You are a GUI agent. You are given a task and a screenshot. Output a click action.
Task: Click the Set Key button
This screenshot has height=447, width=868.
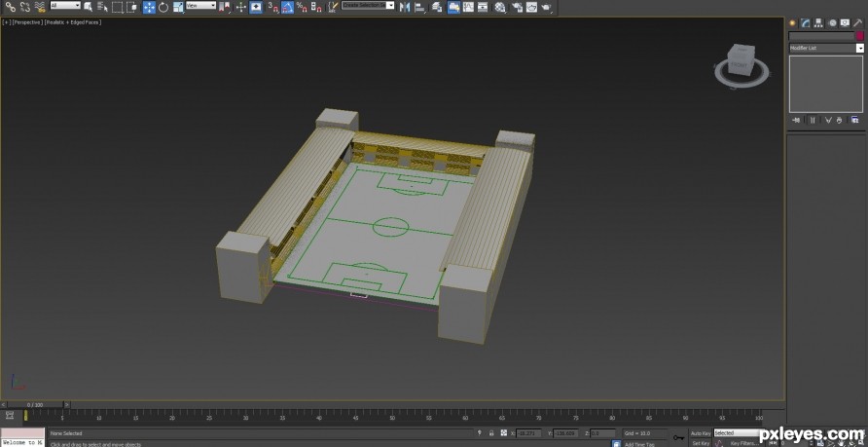701,443
